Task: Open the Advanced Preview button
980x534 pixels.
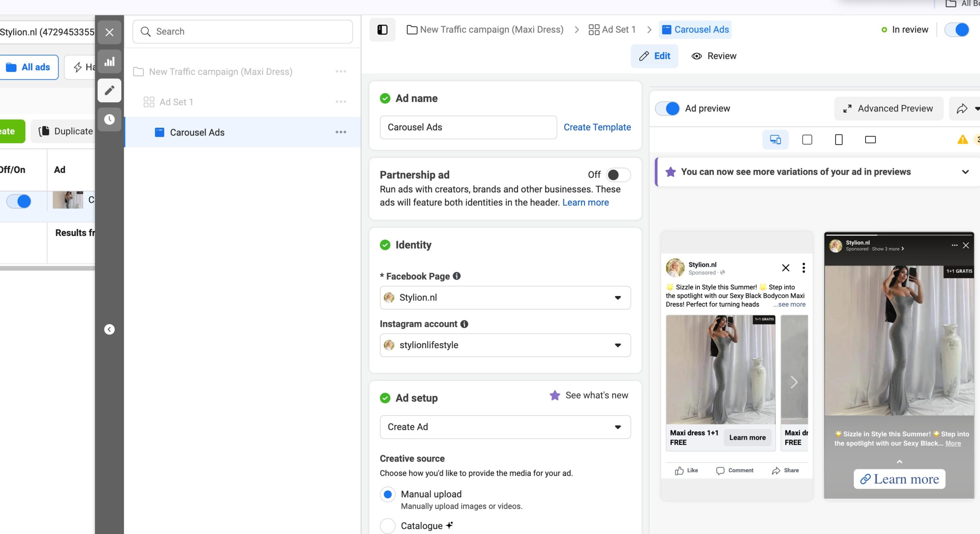Action: click(x=889, y=109)
